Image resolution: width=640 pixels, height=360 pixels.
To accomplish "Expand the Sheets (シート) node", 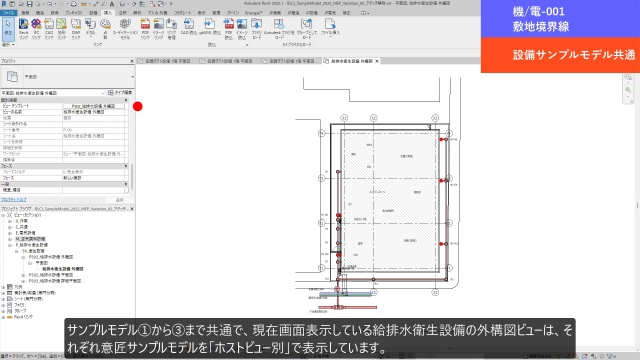I will click(x=3, y=299).
